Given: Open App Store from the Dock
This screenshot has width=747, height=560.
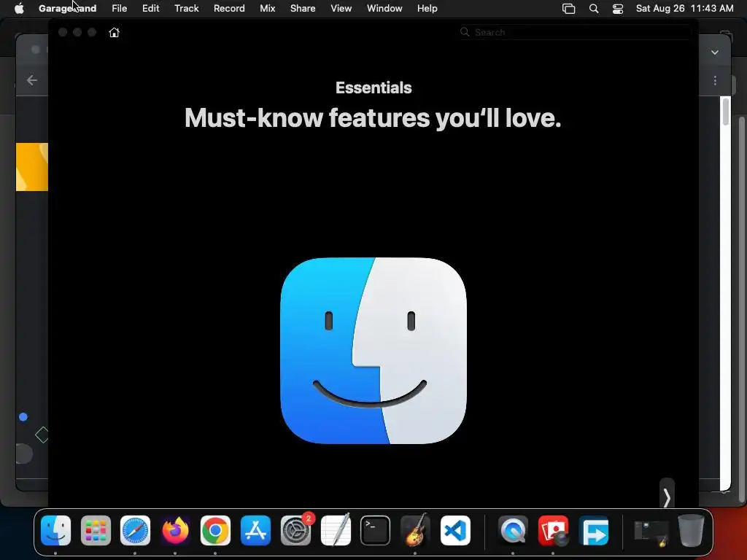Looking at the screenshot, I should (x=256, y=530).
